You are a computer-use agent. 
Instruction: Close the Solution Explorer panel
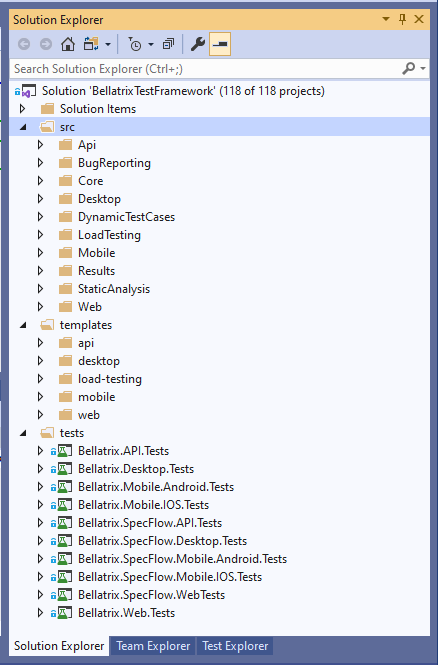(x=419, y=19)
